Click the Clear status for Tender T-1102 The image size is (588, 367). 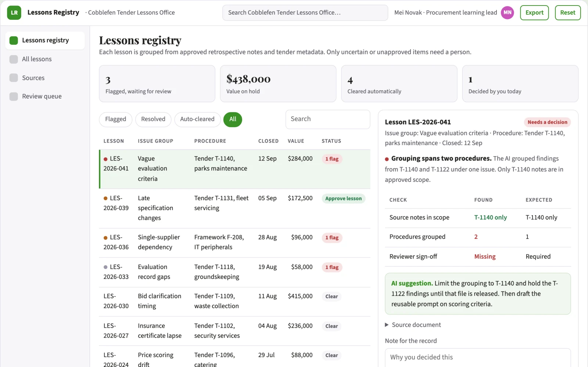[x=331, y=326]
